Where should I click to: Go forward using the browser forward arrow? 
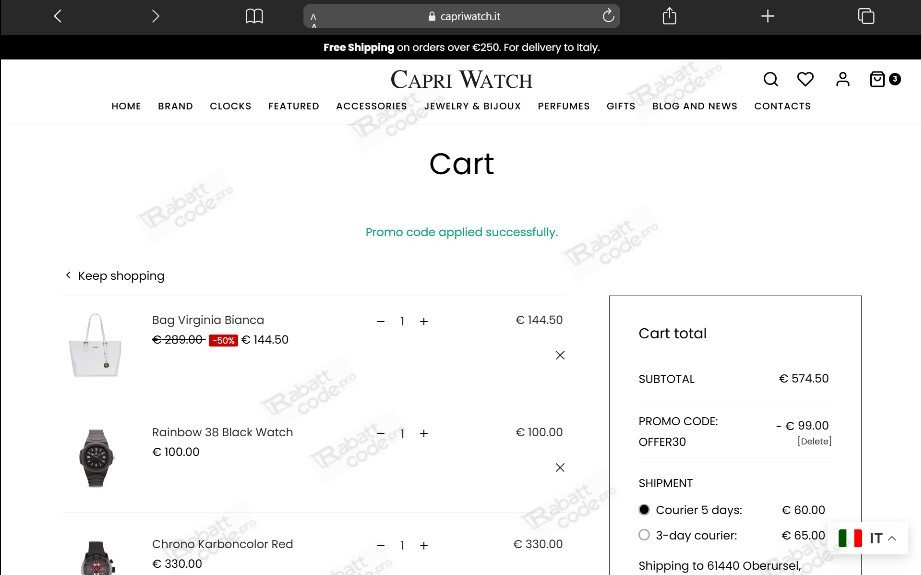click(x=155, y=16)
